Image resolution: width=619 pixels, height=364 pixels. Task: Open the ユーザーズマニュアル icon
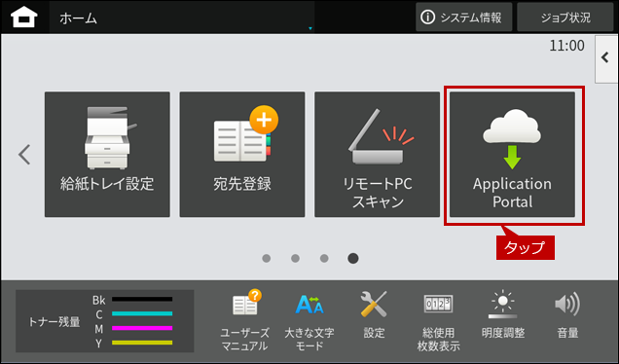244,320
